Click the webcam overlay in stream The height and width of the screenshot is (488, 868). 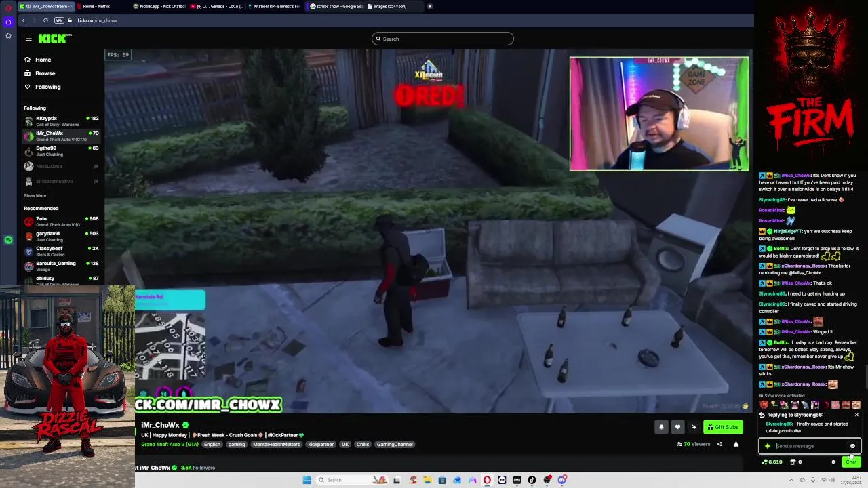tap(659, 114)
